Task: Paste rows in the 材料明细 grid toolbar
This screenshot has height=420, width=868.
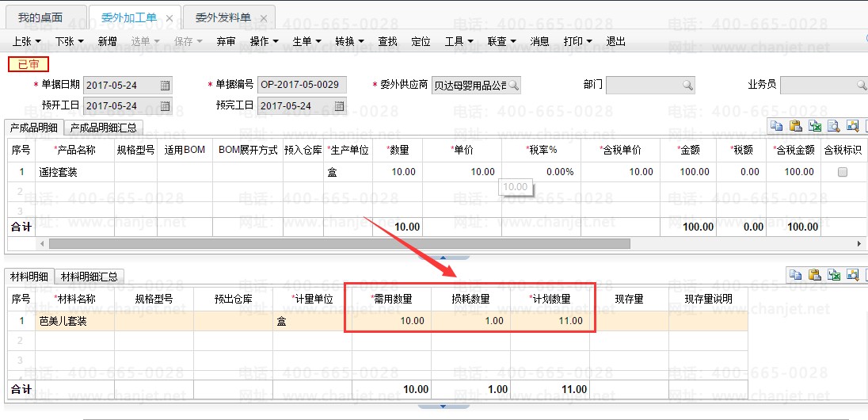Action: (814, 274)
